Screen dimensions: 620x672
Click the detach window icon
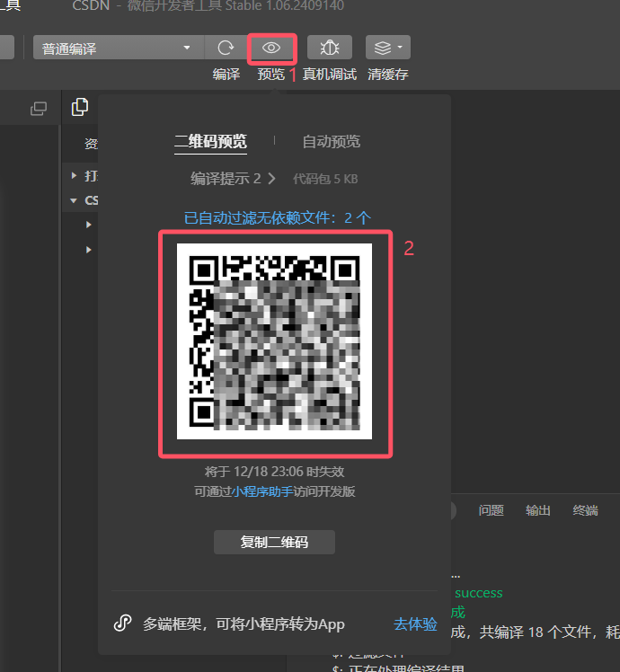tap(39, 109)
